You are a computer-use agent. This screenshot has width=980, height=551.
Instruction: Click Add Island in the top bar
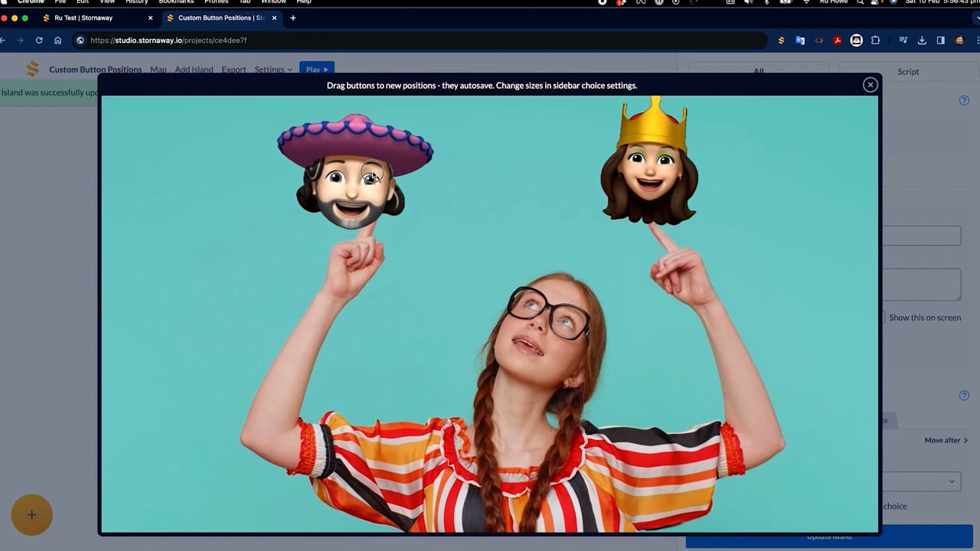(x=194, y=70)
